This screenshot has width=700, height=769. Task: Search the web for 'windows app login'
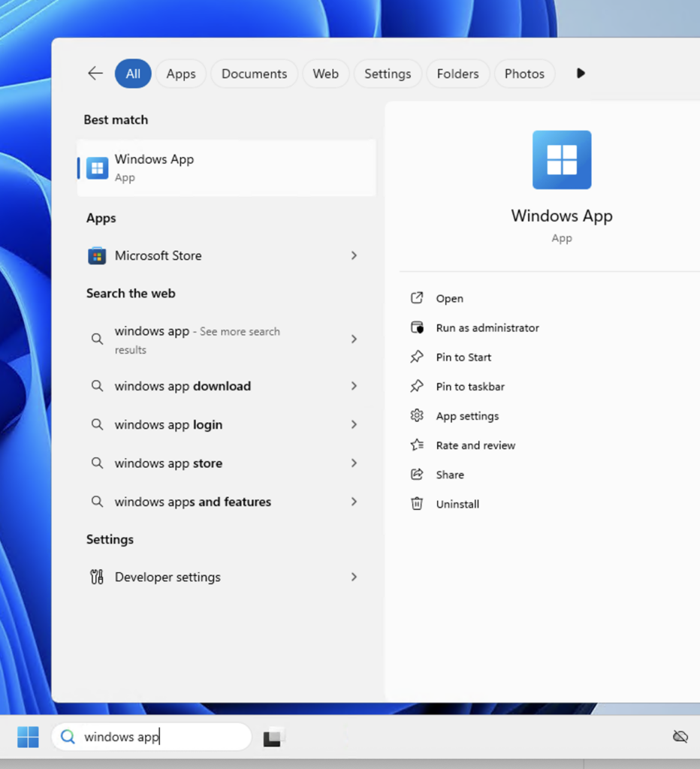(168, 425)
